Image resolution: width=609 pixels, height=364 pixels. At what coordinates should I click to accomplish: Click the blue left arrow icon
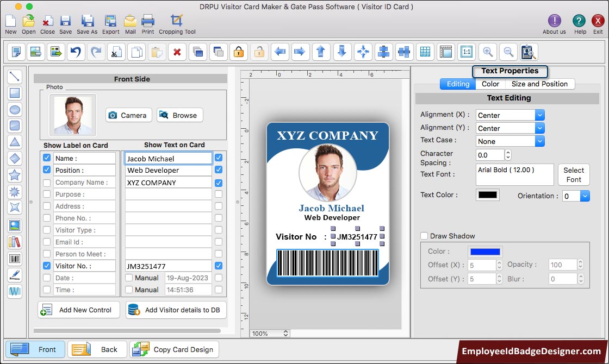pos(279,52)
